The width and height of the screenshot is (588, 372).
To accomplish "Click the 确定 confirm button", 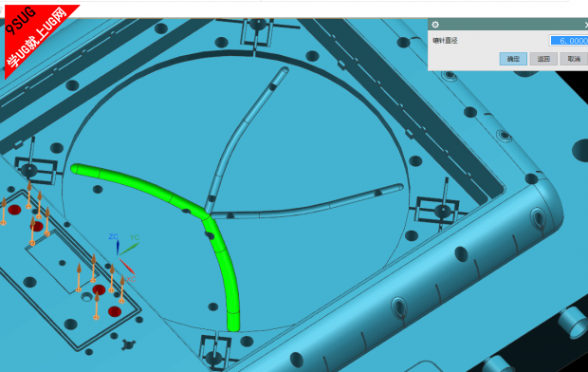I will 513,59.
